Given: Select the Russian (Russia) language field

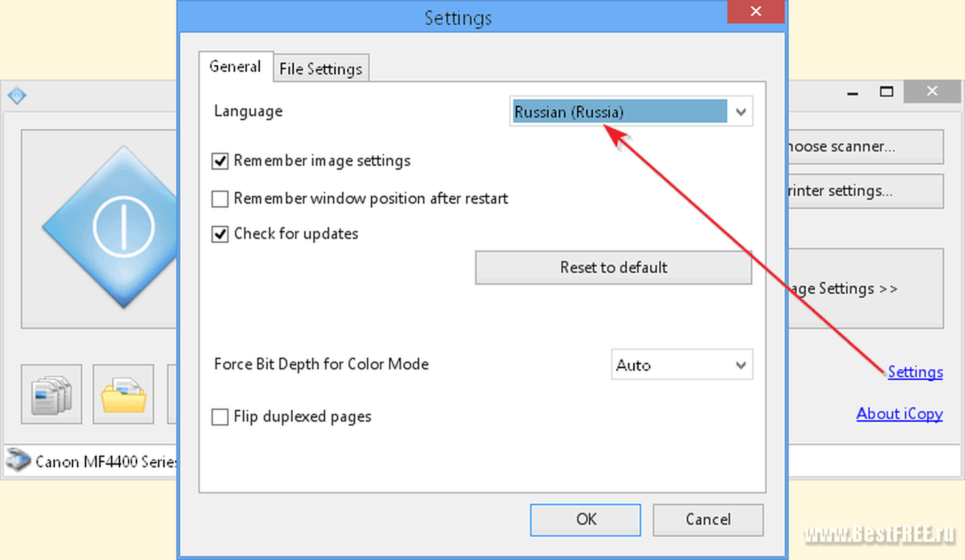Looking at the screenshot, I should tap(619, 112).
